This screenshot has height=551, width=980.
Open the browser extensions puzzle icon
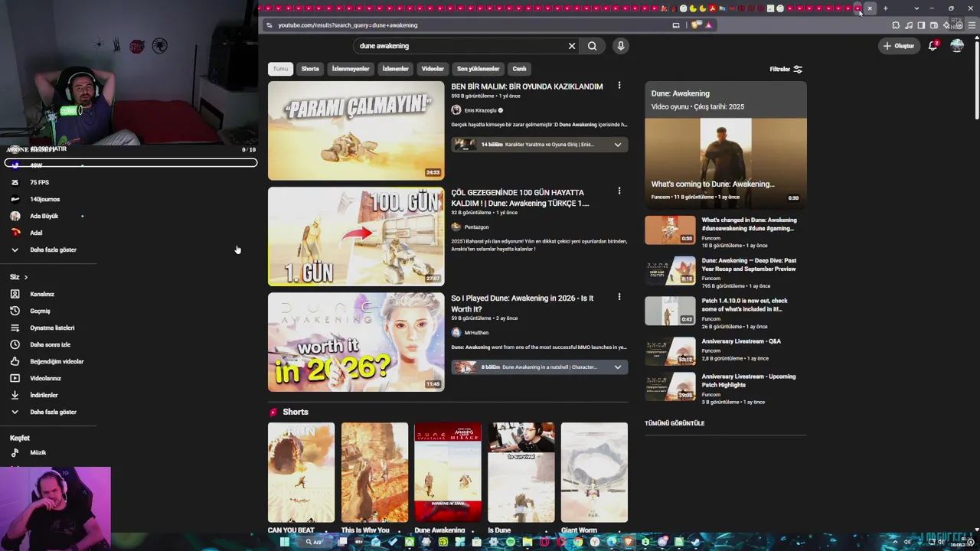pyautogui.click(x=896, y=25)
